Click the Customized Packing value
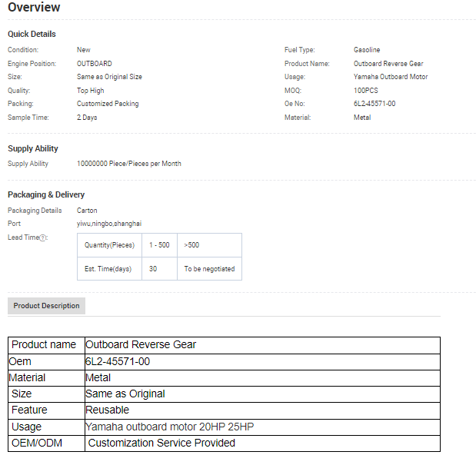The height and width of the screenshot is (465, 476). tap(108, 104)
